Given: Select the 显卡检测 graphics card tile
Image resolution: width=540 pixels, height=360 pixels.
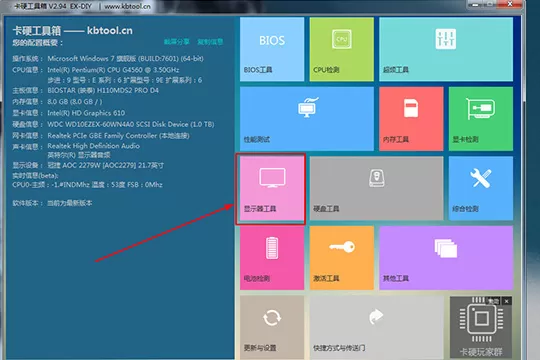Looking at the screenshot, I should (481, 119).
